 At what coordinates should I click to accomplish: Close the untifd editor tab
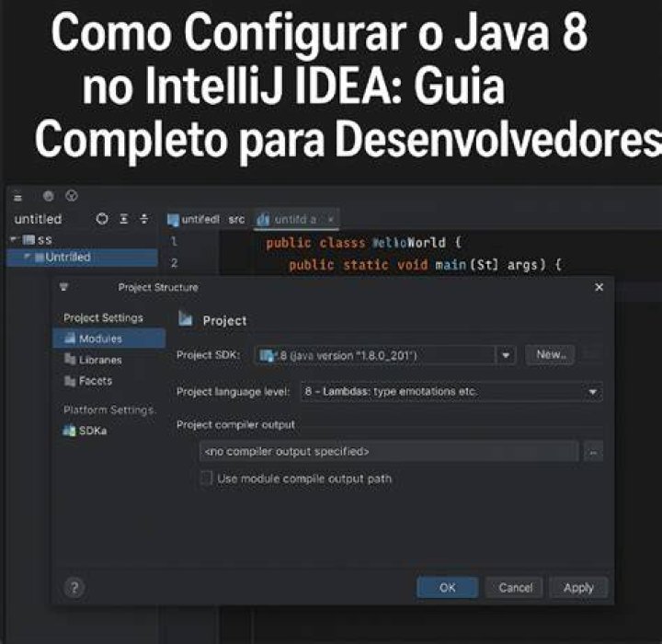(x=331, y=219)
